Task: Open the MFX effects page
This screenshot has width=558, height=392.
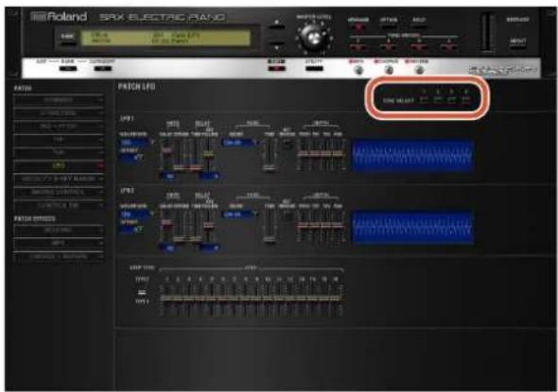Action: 59,244
